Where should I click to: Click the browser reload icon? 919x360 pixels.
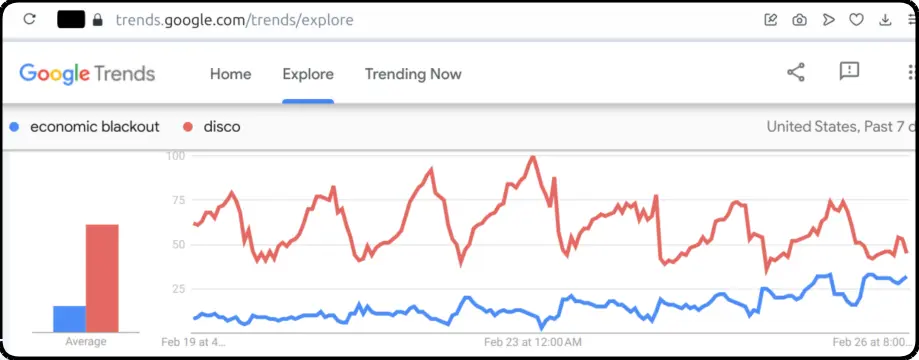coord(29,19)
